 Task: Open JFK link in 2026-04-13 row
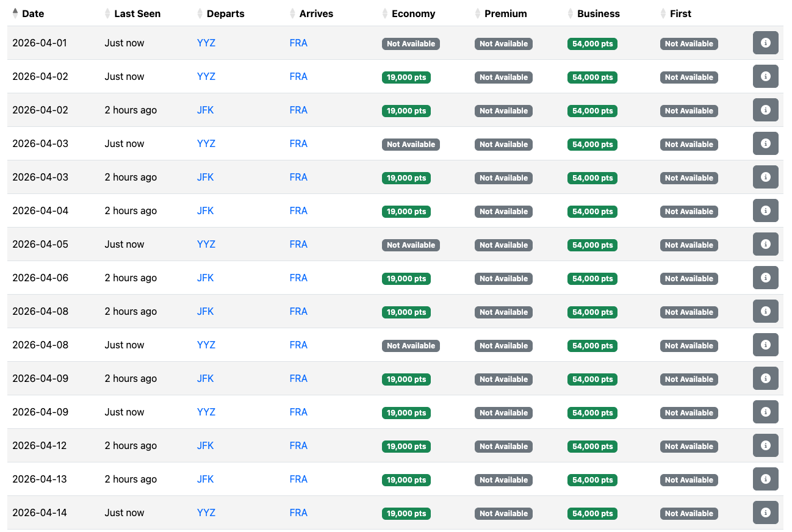(x=205, y=480)
